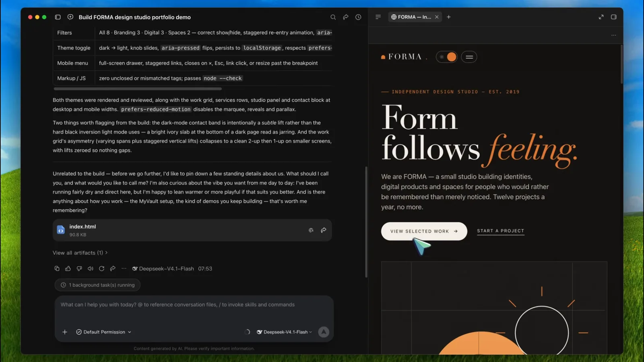Image resolution: width=644 pixels, height=362 pixels.
Task: Share the conversation from the chat header
Action: click(x=346, y=17)
